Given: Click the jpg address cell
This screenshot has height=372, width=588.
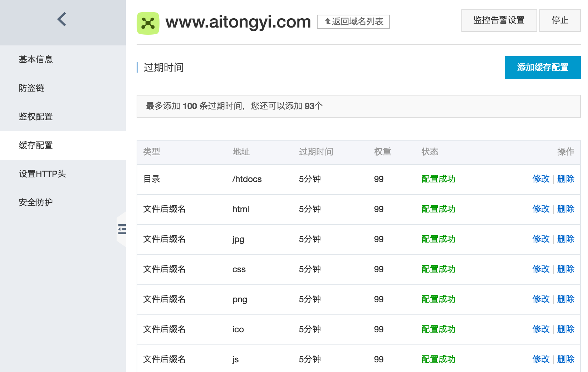Looking at the screenshot, I should click(x=238, y=239).
